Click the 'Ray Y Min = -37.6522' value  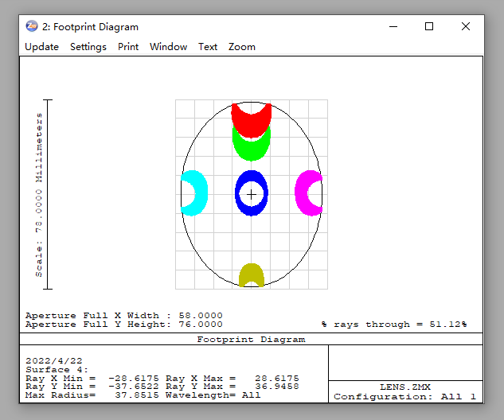click(x=92, y=387)
